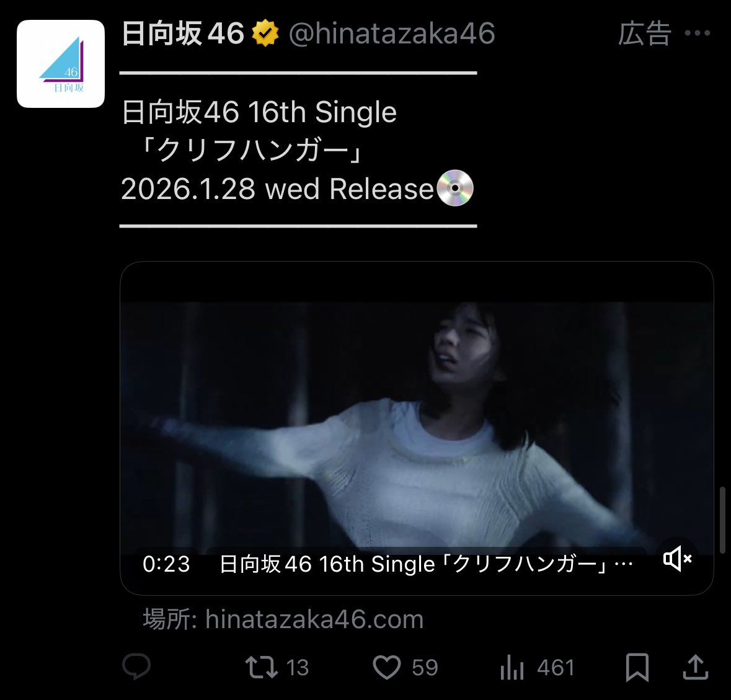Open the reply comment bubble icon
Viewport: 731px width, 700px height.
click(136, 667)
